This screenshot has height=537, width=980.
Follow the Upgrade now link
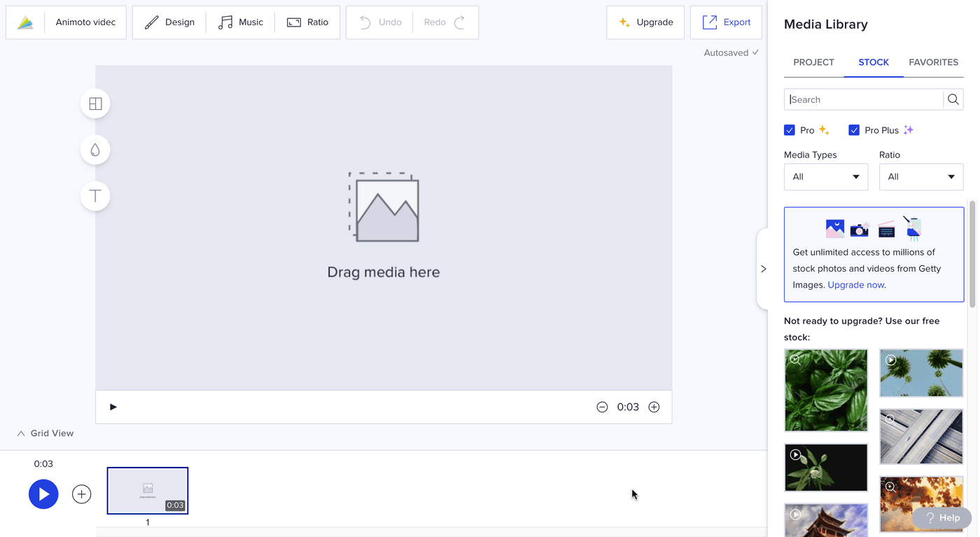[x=856, y=285]
